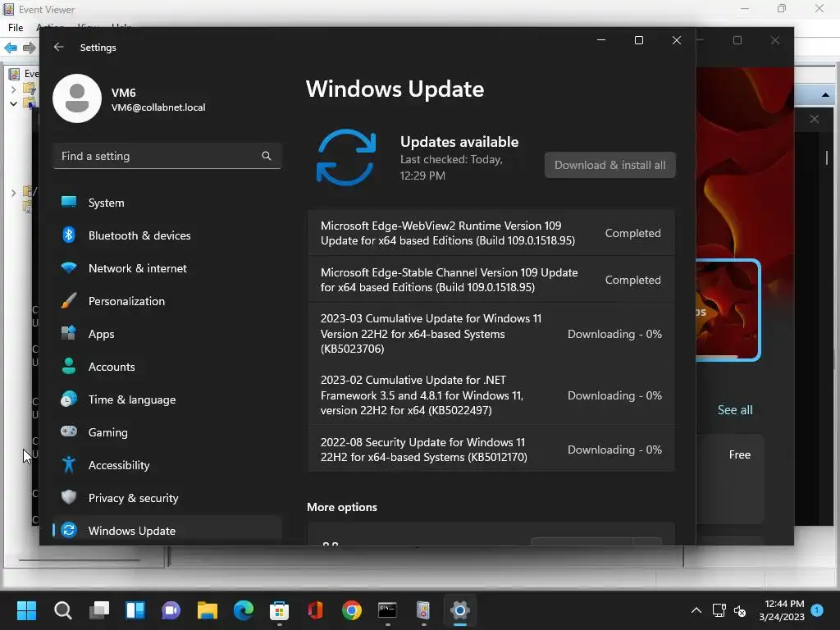The width and height of the screenshot is (840, 630).
Task: Click 2023-03 Cumulative Update KB5023706 row
Action: 491,334
